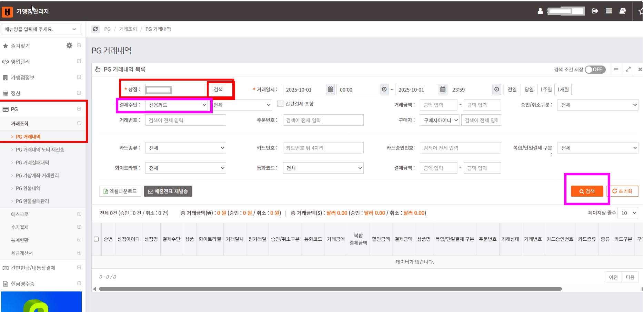Open PG 환불내역 menu item
Image resolution: width=644 pixels, height=312 pixels.
pos(28,188)
